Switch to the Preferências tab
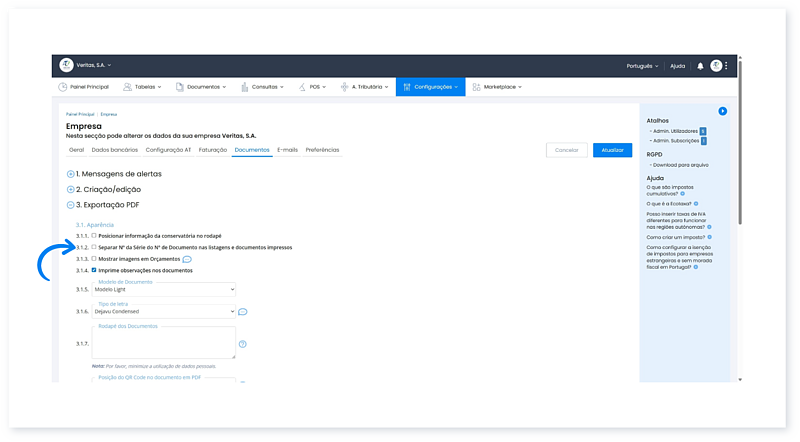Viewport: 800px width, 442px height. point(322,150)
